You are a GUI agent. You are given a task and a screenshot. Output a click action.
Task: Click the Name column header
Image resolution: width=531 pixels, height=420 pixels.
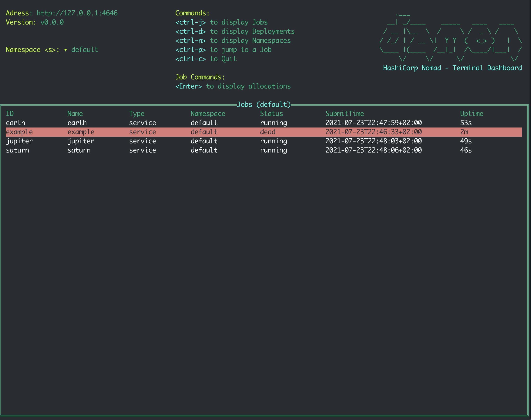75,114
